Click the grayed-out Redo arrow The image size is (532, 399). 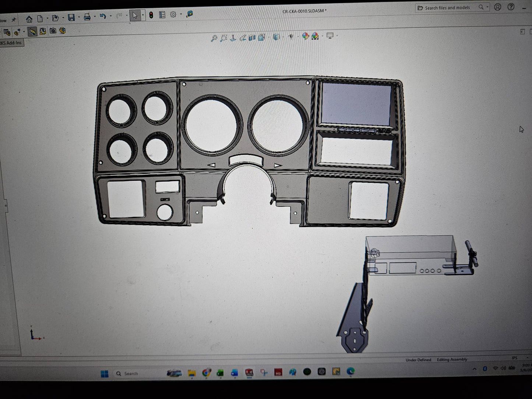119,16
